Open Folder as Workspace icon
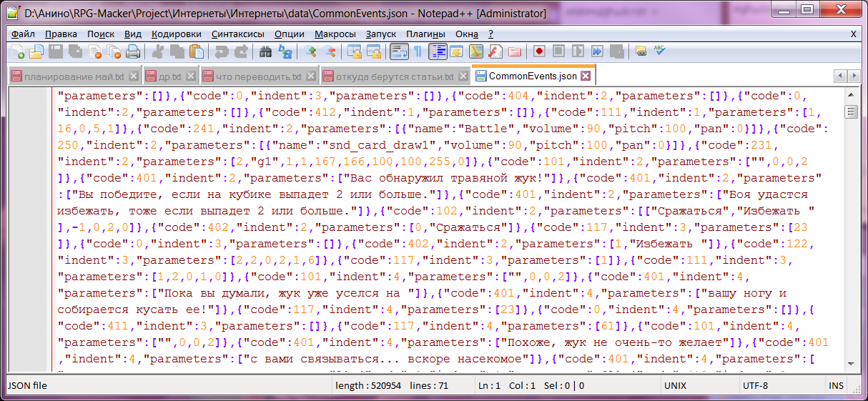This screenshot has height=401, width=868. click(x=515, y=51)
